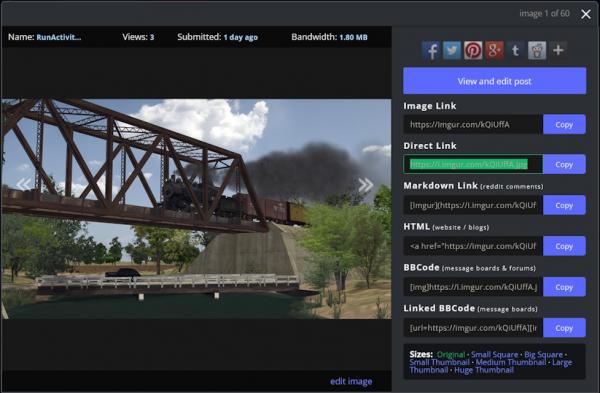The height and width of the screenshot is (393, 600).
Task: Choose the Huge Thumbnail size link
Action: 484,370
